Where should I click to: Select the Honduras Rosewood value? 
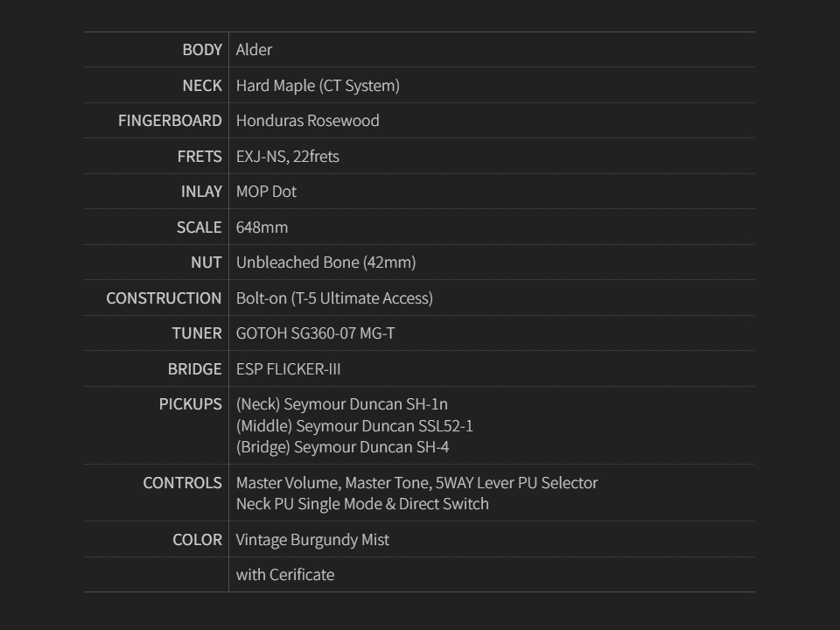pos(307,121)
